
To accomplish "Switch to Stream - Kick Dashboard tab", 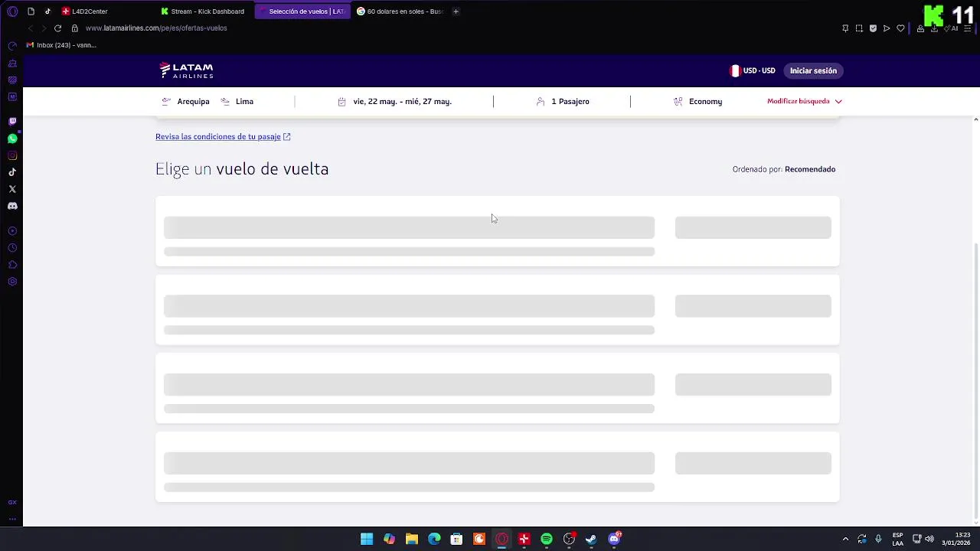I will [x=203, y=11].
